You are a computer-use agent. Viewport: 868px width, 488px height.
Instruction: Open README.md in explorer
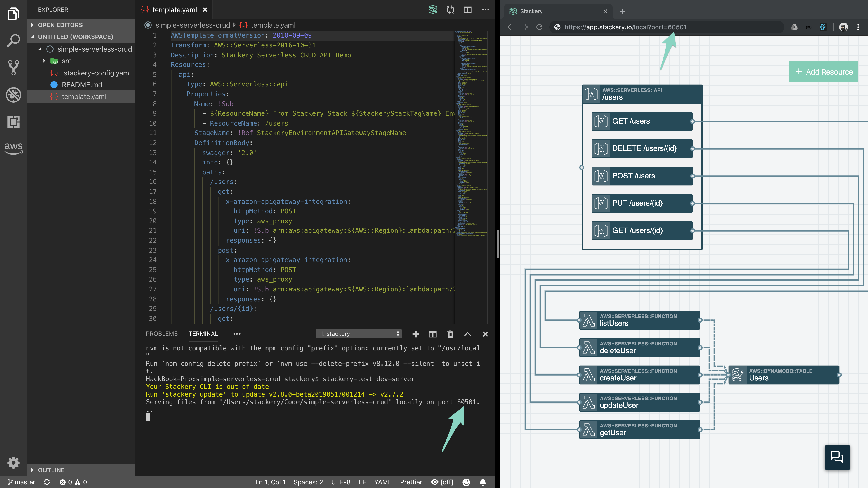click(81, 84)
